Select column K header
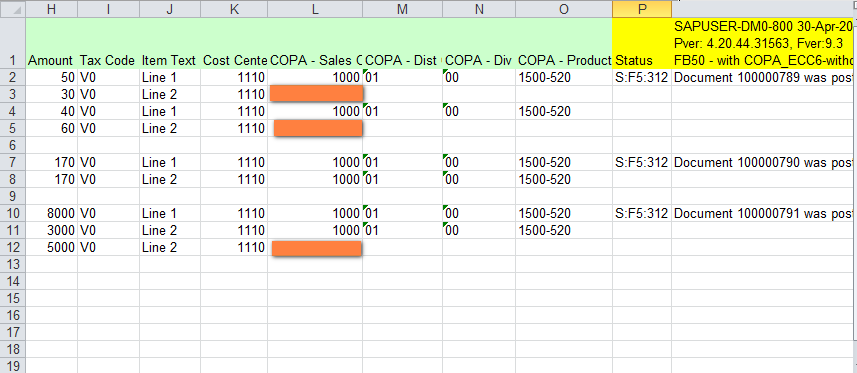The image size is (857, 373). pyautogui.click(x=234, y=9)
